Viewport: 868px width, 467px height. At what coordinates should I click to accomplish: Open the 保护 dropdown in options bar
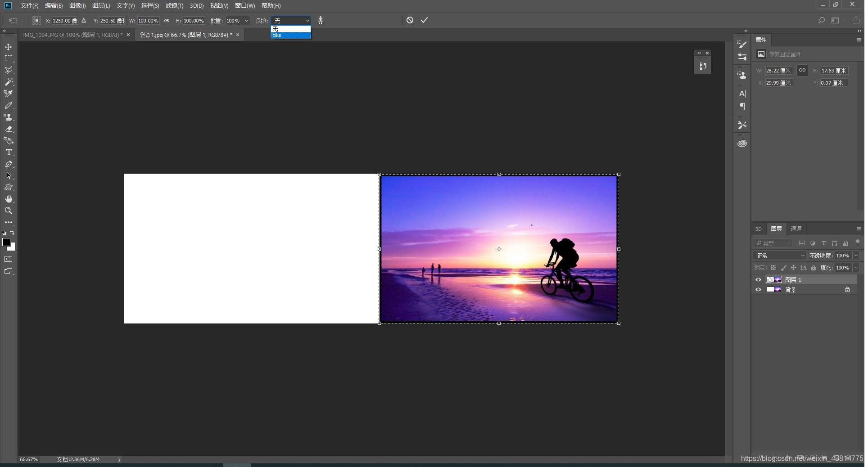[x=291, y=21]
